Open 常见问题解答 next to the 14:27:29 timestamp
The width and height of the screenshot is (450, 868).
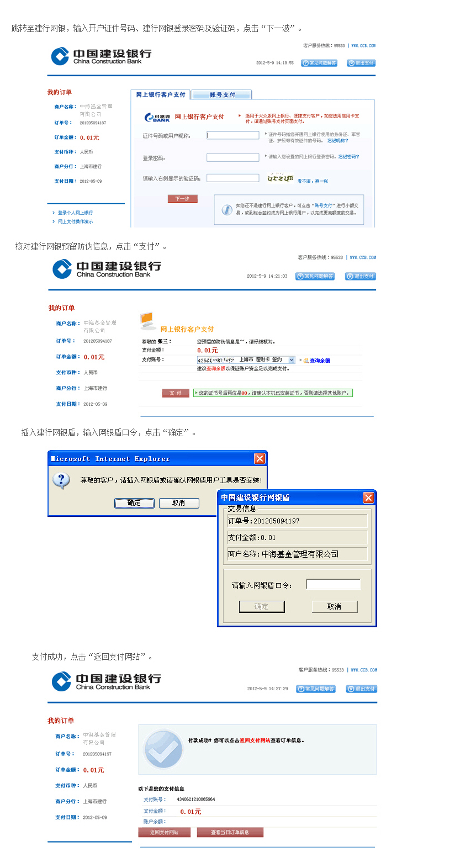(x=316, y=689)
